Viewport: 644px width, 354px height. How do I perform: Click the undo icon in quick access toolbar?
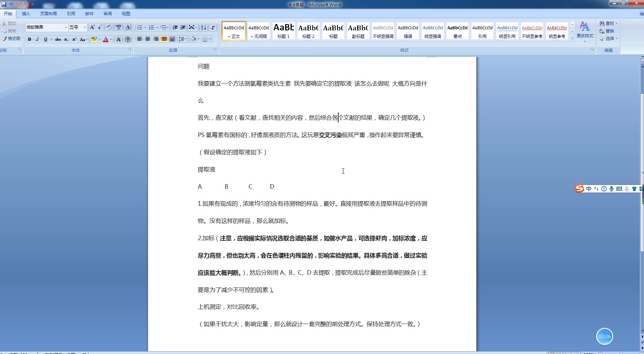coord(11,4)
